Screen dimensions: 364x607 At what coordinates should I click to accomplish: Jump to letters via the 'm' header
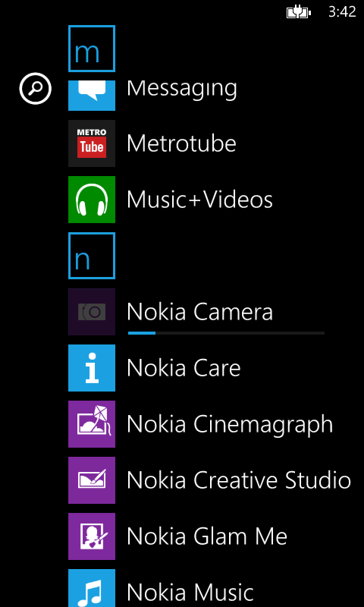92,49
